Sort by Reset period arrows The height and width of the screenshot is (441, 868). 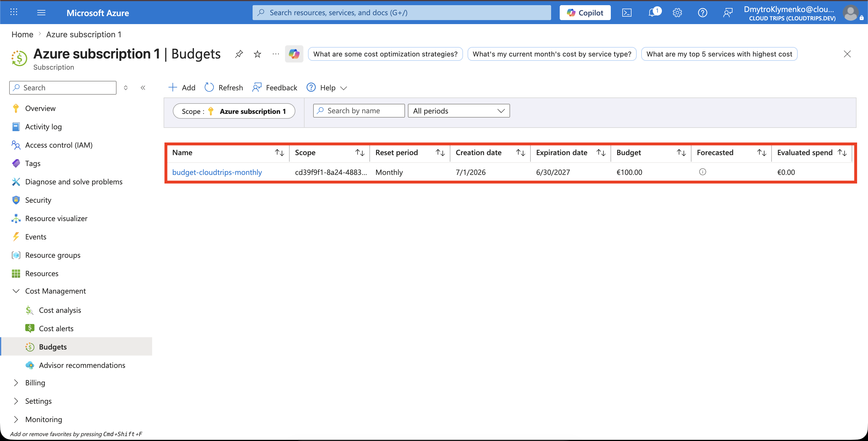coord(440,153)
